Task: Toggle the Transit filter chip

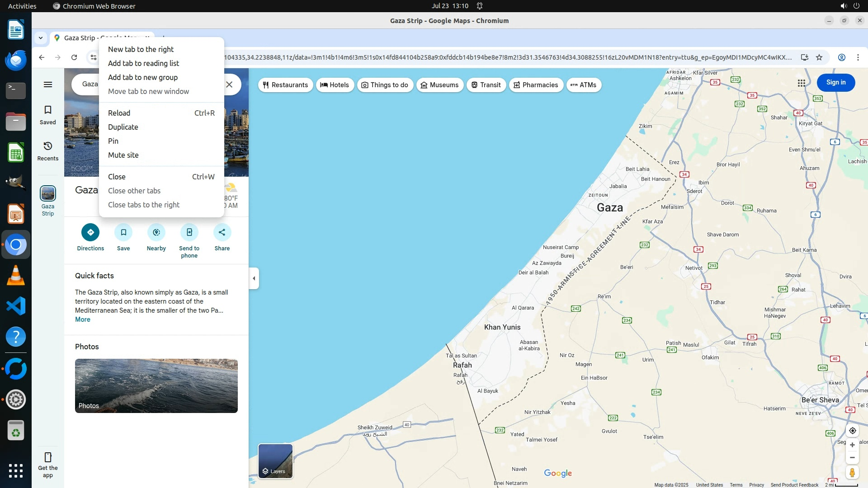Action: [x=486, y=85]
